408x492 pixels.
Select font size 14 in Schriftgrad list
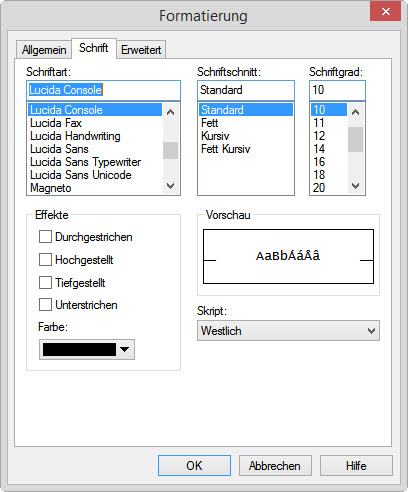(x=319, y=149)
